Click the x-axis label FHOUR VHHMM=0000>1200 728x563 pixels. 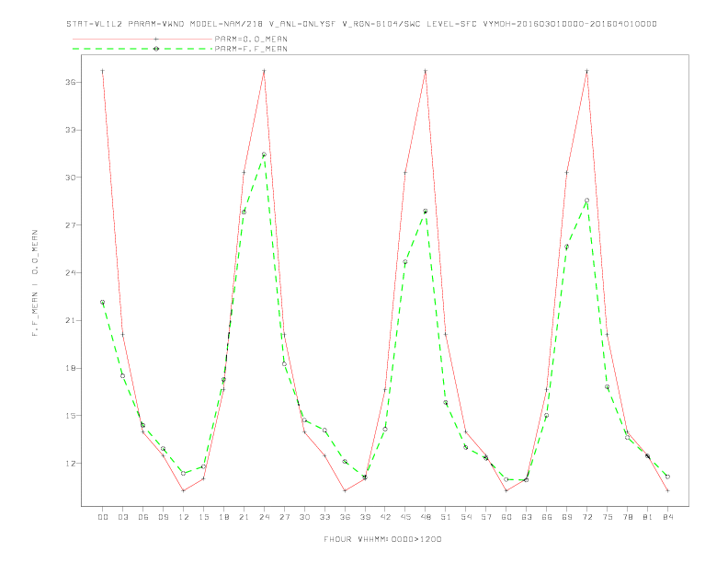point(382,539)
